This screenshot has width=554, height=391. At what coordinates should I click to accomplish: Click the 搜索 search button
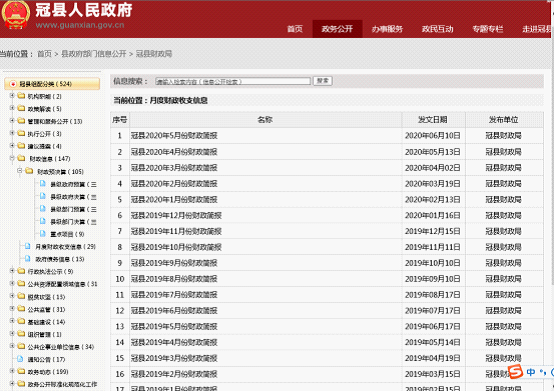pos(323,81)
